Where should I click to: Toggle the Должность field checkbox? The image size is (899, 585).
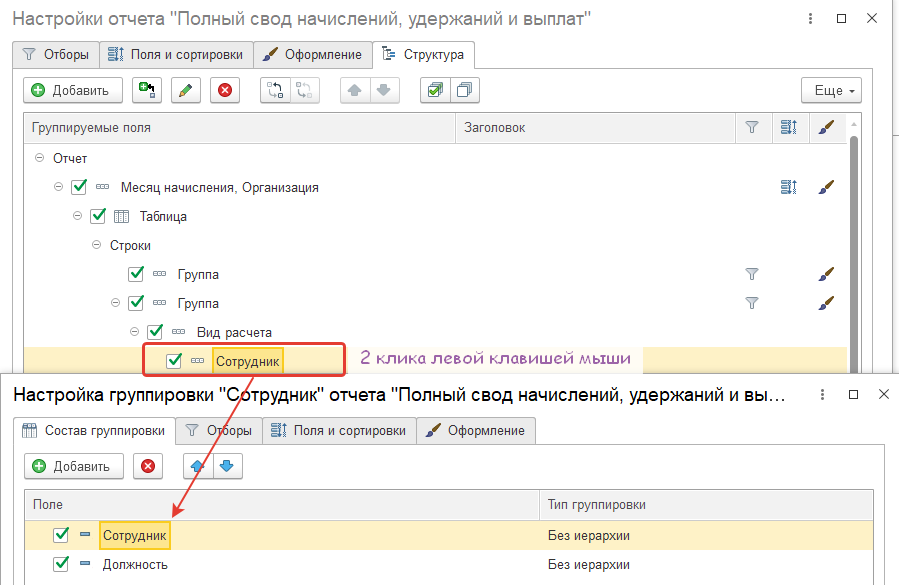pyautogui.click(x=61, y=565)
